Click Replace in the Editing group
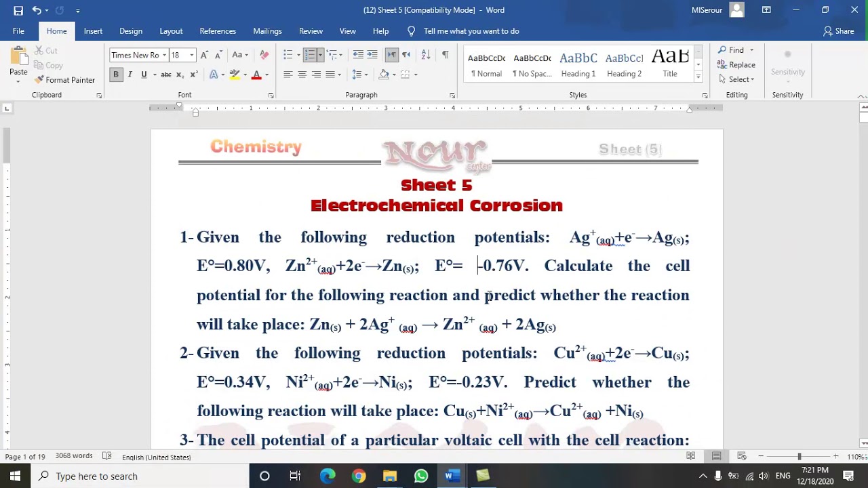 pyautogui.click(x=736, y=65)
